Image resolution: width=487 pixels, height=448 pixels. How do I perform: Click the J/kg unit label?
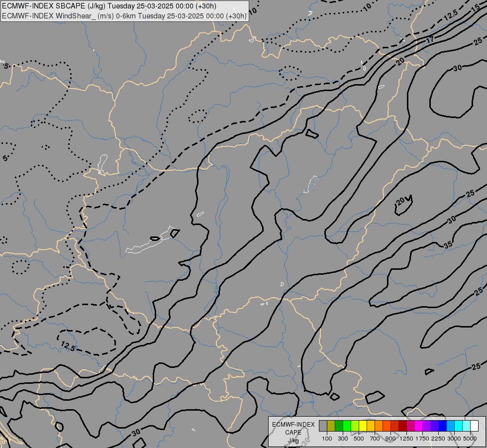coord(293,441)
